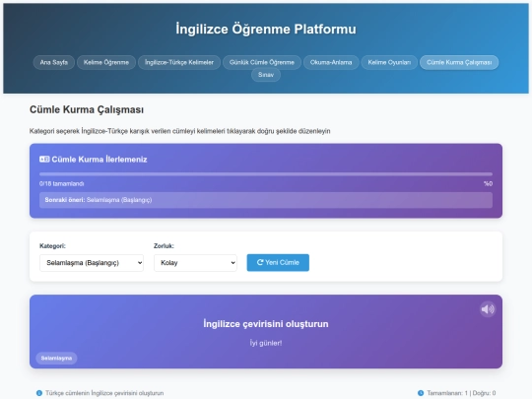Open the Zorluk dropdown set to Kolay

(195, 263)
